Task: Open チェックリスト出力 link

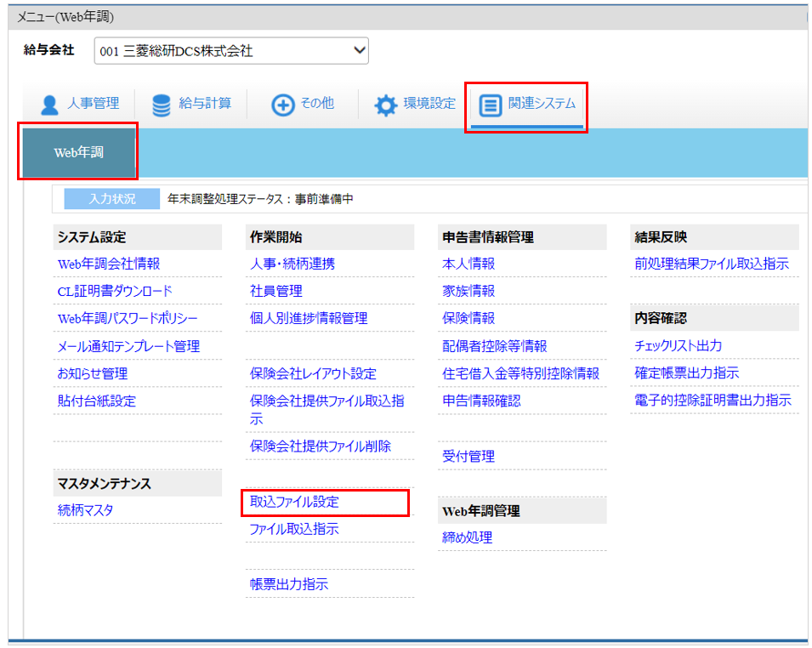Action: [679, 345]
